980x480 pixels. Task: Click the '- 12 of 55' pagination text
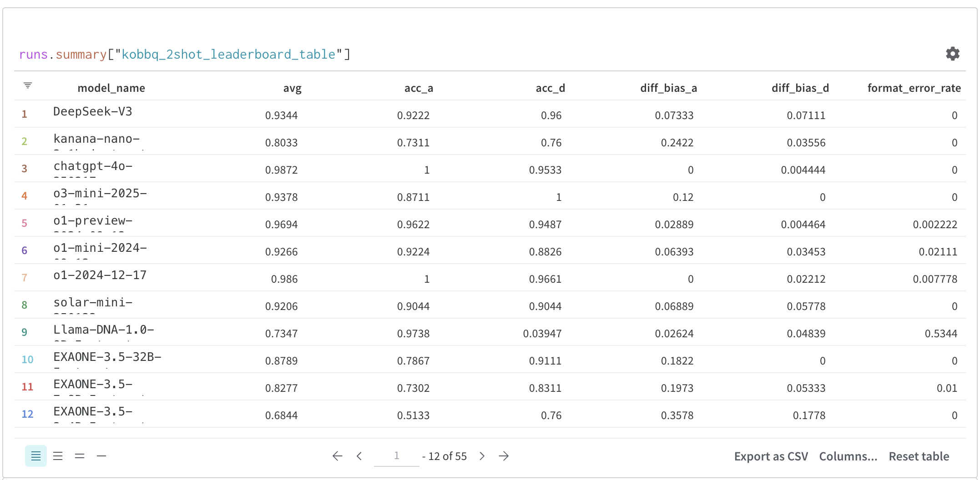pos(445,456)
